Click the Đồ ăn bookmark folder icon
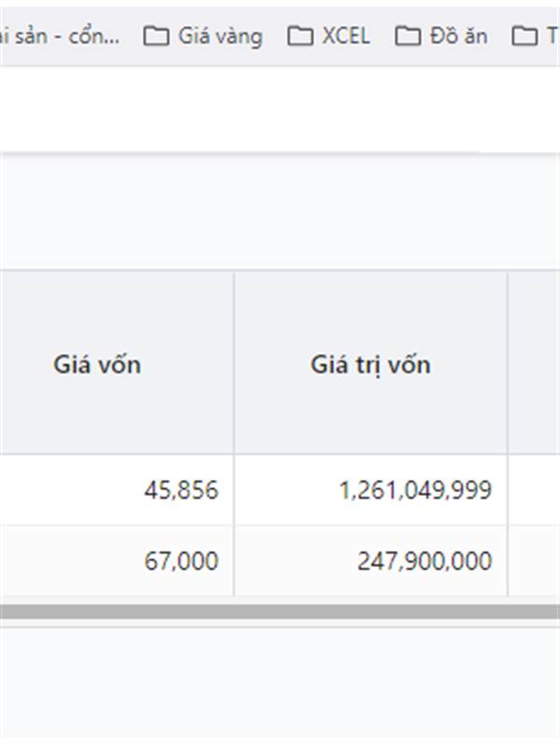 point(408,36)
